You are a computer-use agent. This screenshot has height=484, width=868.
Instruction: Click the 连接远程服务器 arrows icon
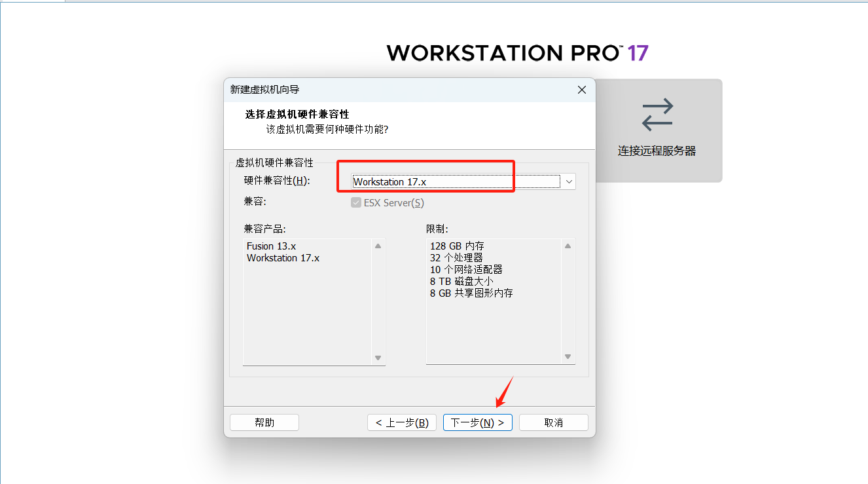tap(657, 115)
